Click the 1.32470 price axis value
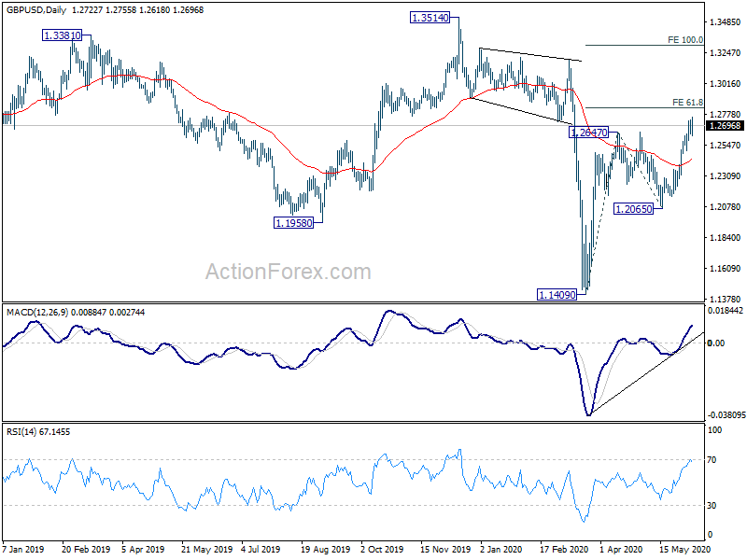 coord(726,53)
